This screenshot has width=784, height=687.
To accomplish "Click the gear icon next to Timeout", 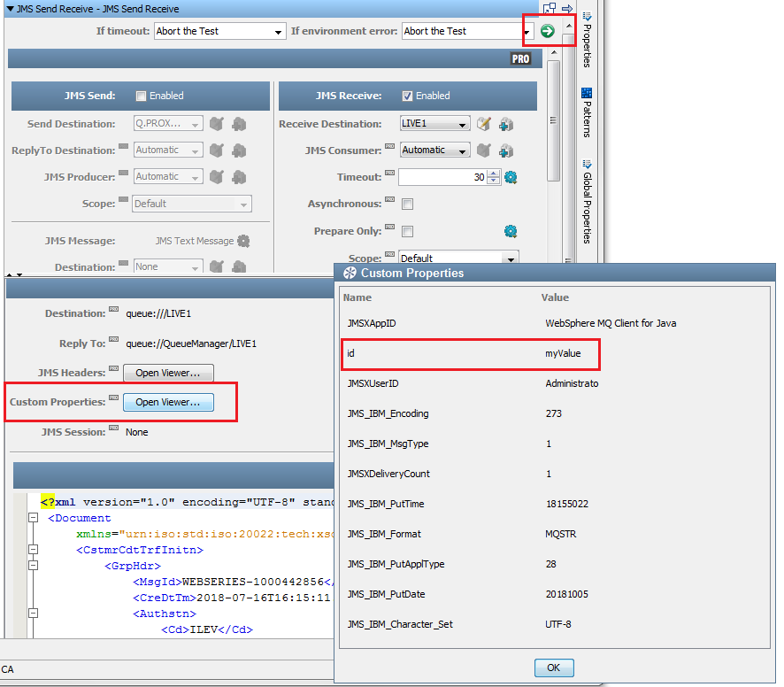I will (x=511, y=177).
